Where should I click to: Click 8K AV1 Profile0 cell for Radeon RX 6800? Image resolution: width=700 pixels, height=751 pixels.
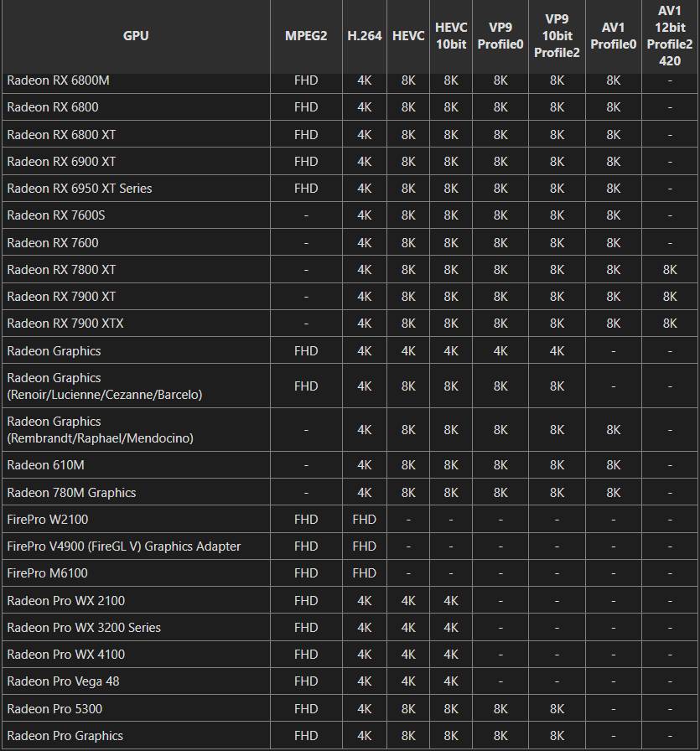[x=614, y=107]
